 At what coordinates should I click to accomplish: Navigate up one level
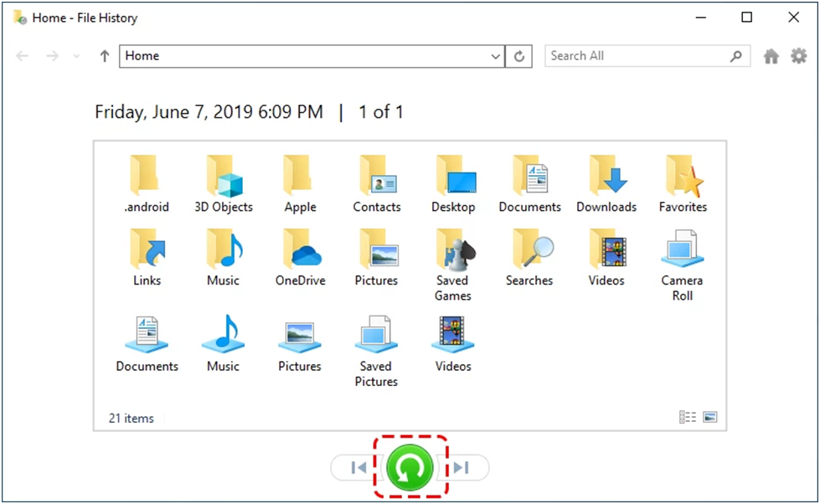coord(105,56)
